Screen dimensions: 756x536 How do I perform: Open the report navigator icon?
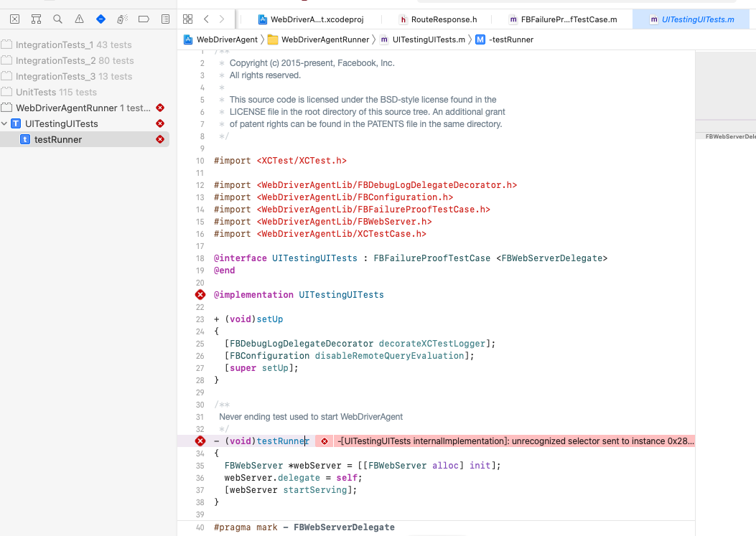click(x=165, y=19)
